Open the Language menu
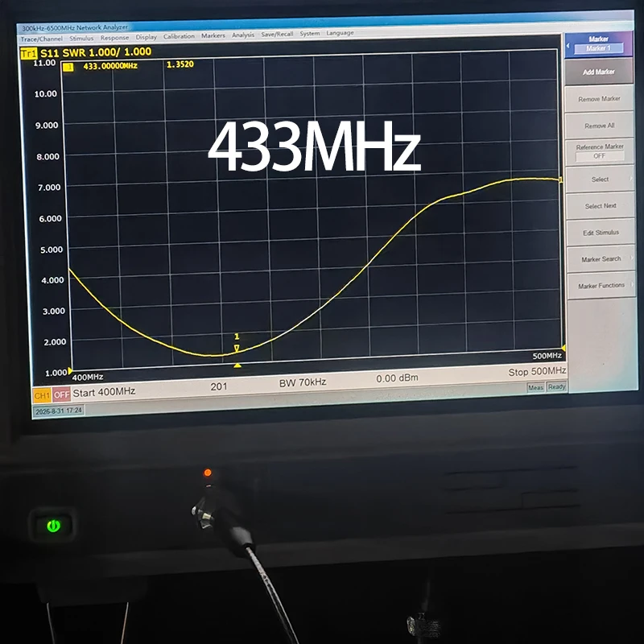 [340, 33]
